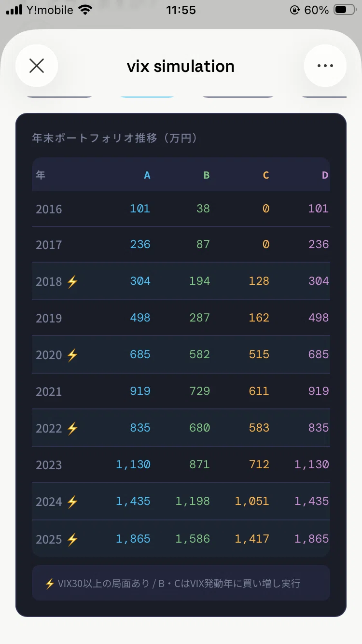Tap the lightning icon beside 2018
Image resolution: width=362 pixels, height=644 pixels.
tap(72, 281)
